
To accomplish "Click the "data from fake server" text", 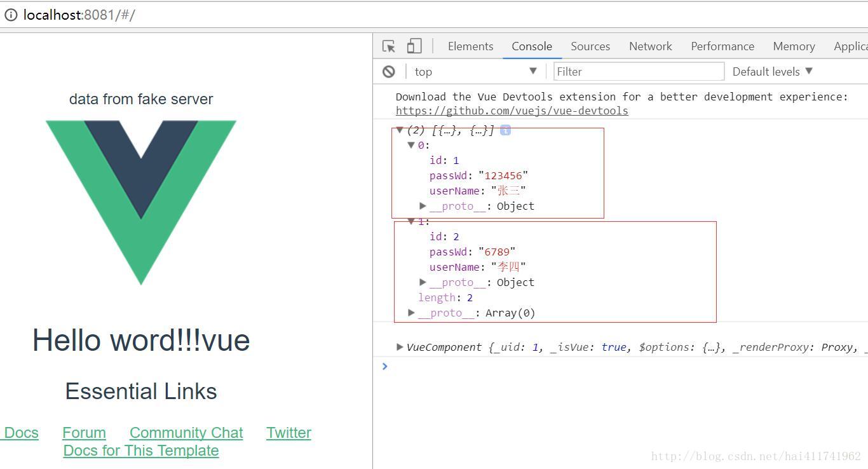I will 141,99.
